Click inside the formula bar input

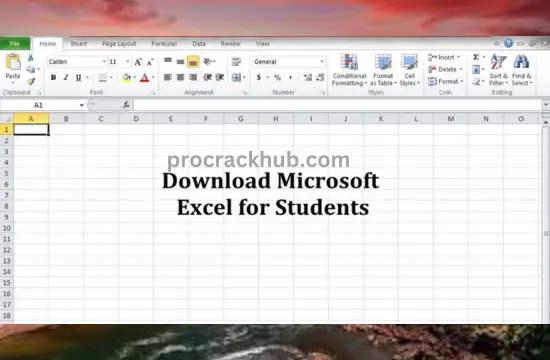coord(337,105)
